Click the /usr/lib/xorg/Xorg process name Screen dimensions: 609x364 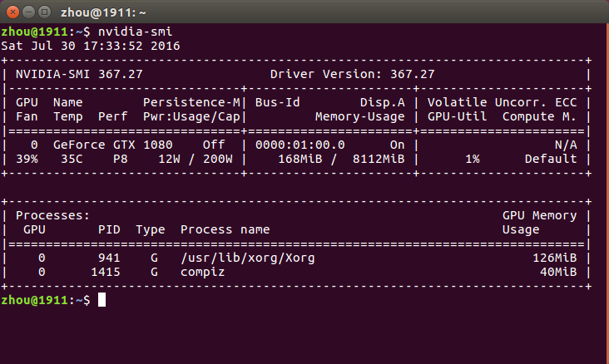click(247, 258)
